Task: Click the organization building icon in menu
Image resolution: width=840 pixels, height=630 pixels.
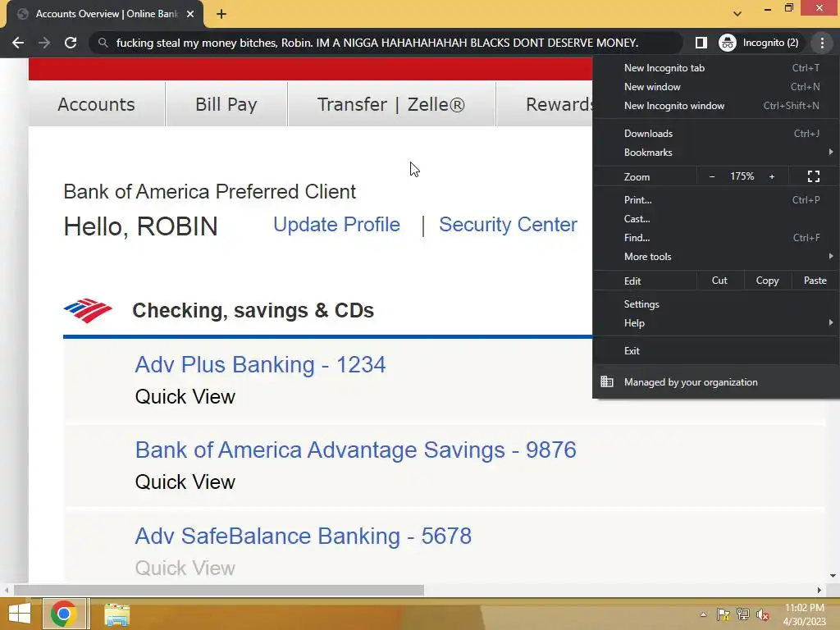Action: pos(607,381)
